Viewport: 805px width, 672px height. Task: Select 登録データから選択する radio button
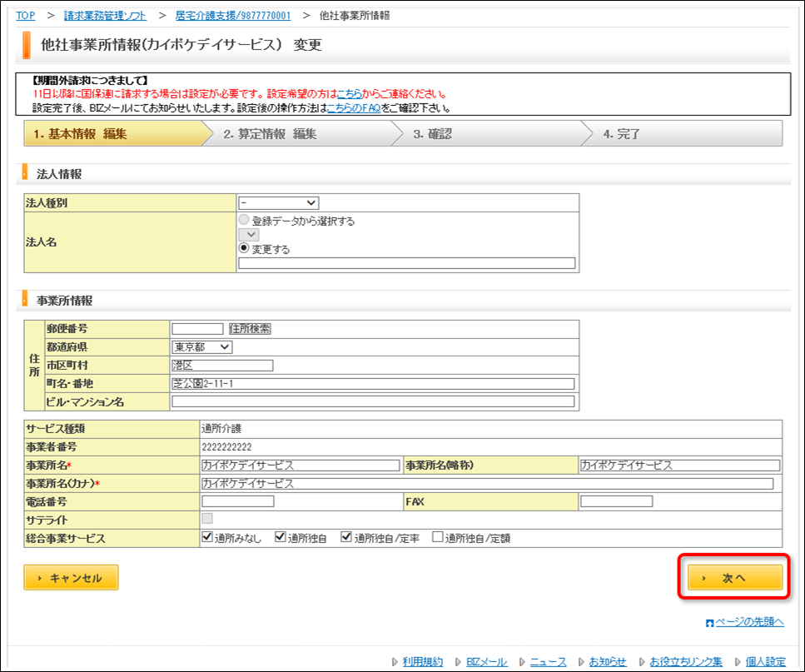pos(244,220)
